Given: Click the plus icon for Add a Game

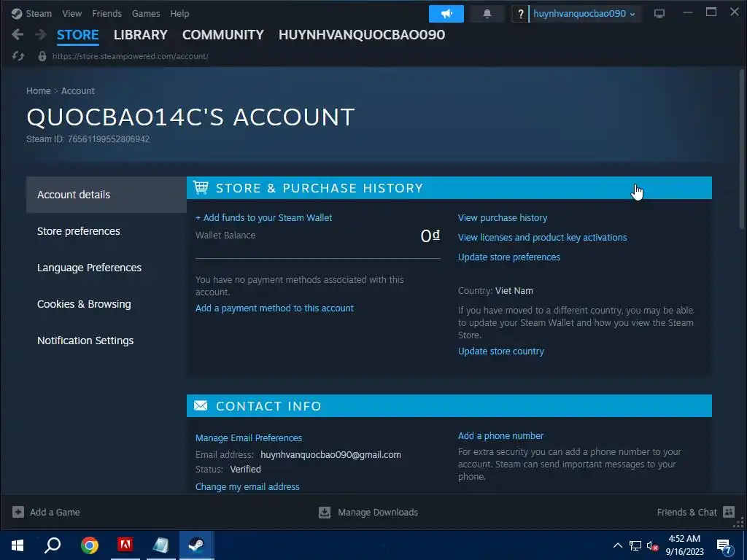Looking at the screenshot, I should coord(18,512).
